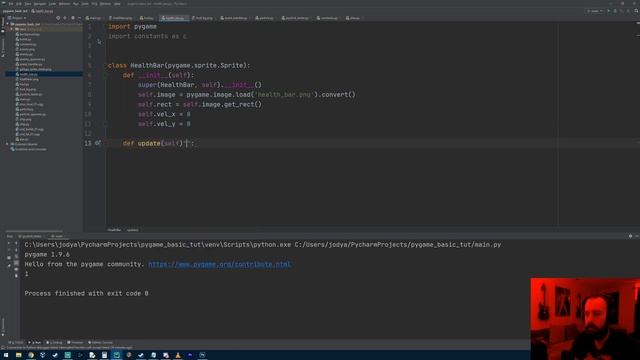Open Chrome from the taskbar
640x360 pixels.
[x=31, y=355]
